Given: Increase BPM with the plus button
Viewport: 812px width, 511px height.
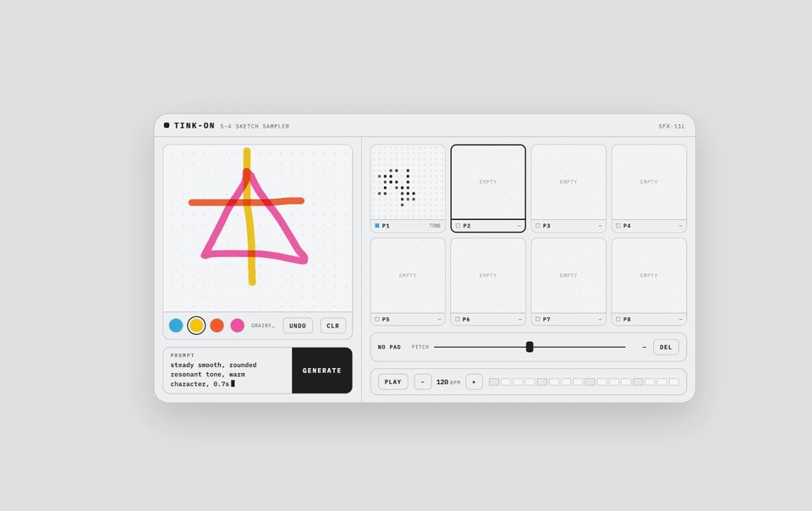Looking at the screenshot, I should [474, 382].
